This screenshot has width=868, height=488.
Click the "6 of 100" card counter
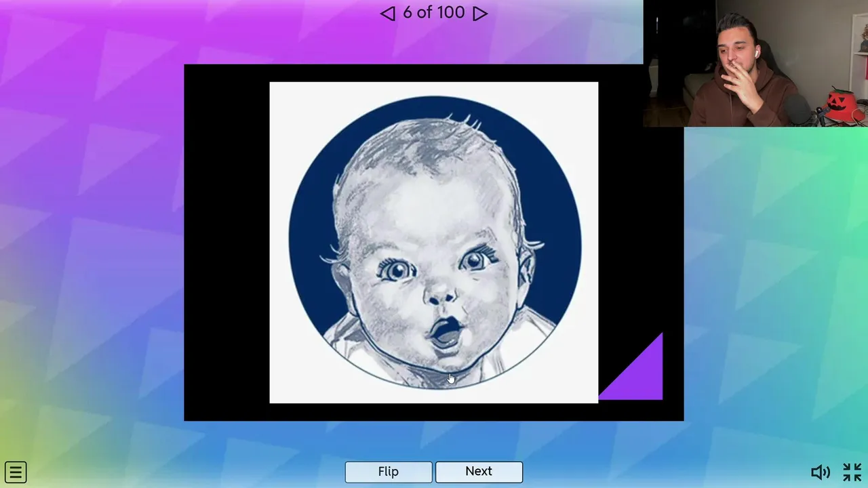[434, 13]
